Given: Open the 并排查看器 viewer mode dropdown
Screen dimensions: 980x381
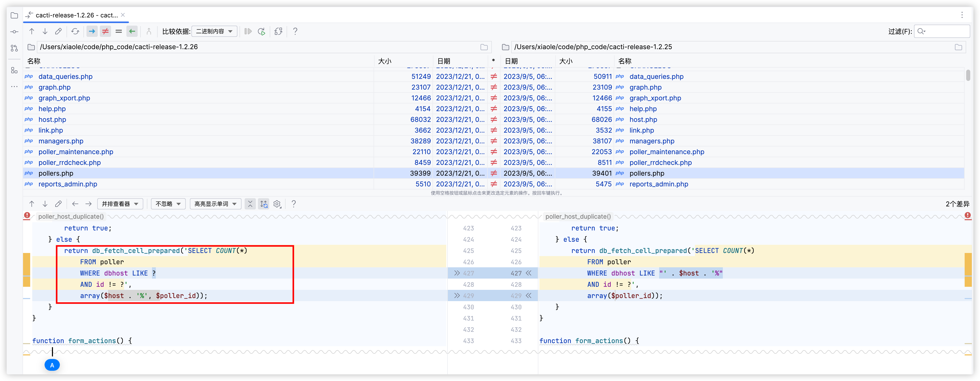Looking at the screenshot, I should (x=120, y=204).
